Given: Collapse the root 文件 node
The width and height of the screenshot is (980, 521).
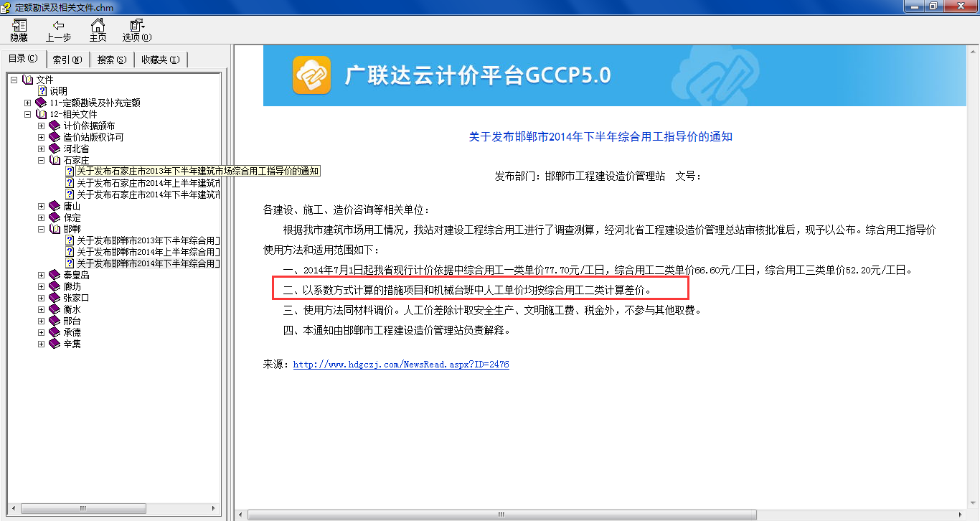Looking at the screenshot, I should (14, 80).
